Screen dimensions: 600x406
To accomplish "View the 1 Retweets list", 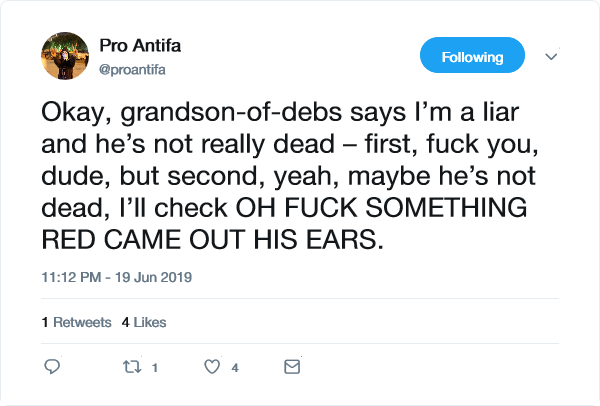I will [76, 322].
